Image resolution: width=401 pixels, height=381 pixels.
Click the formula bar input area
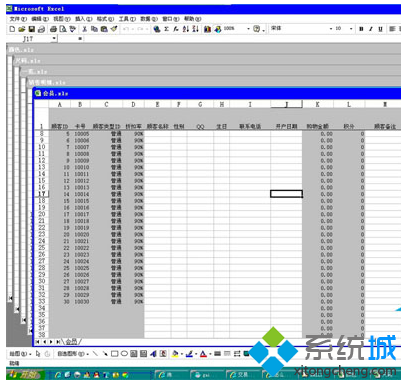[242, 39]
